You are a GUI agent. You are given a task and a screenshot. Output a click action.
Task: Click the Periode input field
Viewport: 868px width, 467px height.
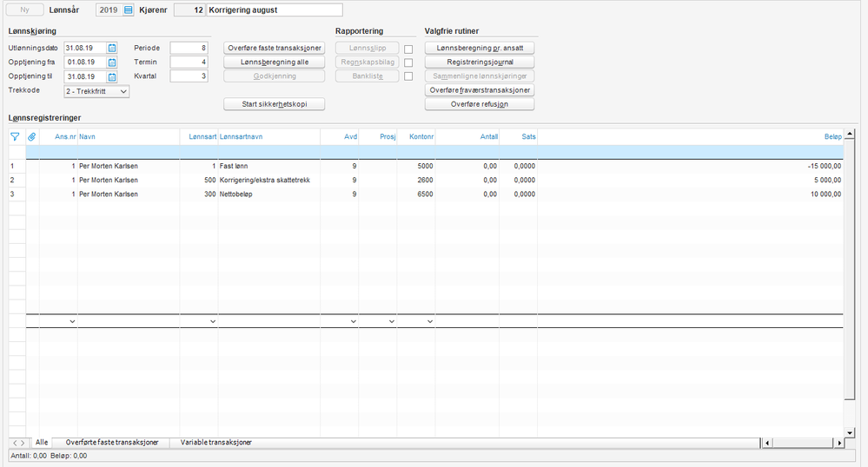189,48
